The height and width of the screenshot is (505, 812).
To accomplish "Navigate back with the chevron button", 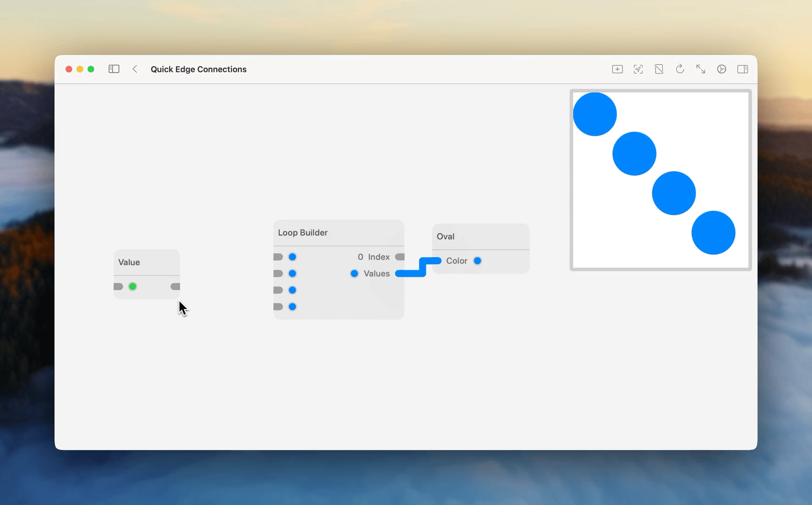I will (x=135, y=69).
